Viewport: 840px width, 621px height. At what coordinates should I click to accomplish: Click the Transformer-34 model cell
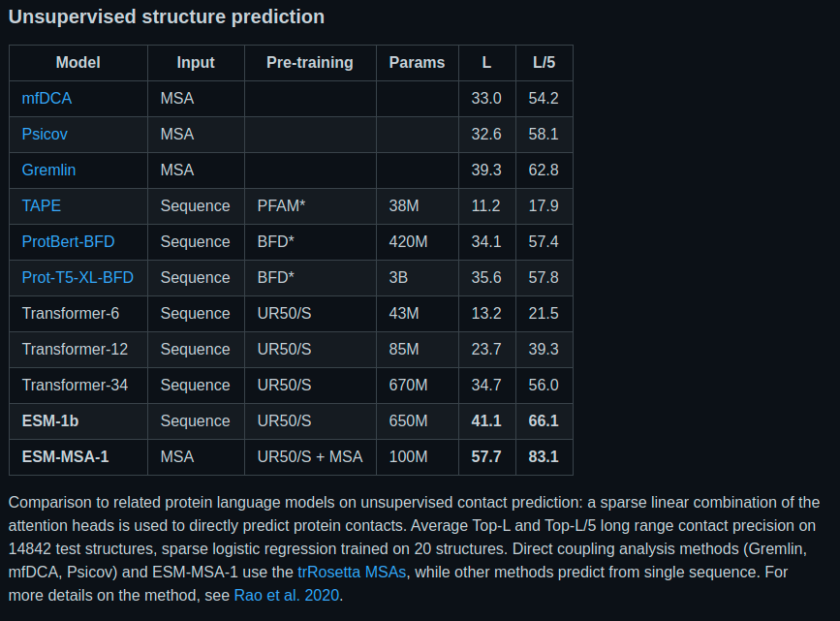pos(75,385)
